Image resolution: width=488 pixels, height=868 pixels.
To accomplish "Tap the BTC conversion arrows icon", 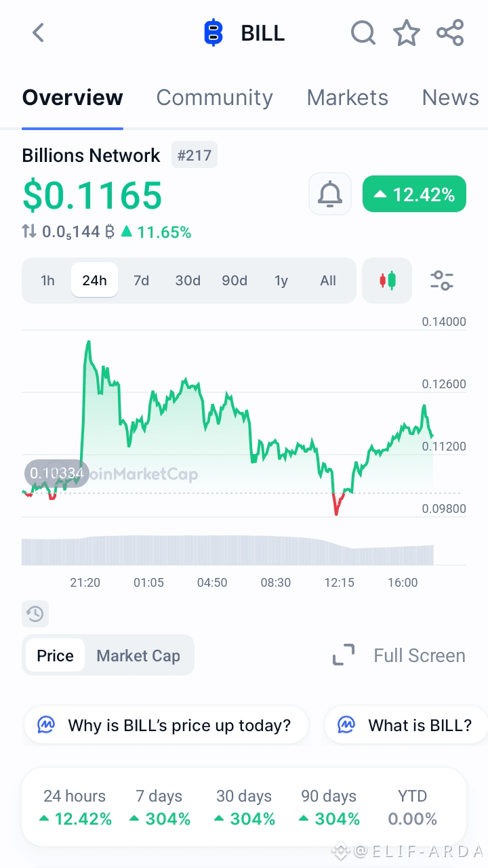I will pos(29,232).
